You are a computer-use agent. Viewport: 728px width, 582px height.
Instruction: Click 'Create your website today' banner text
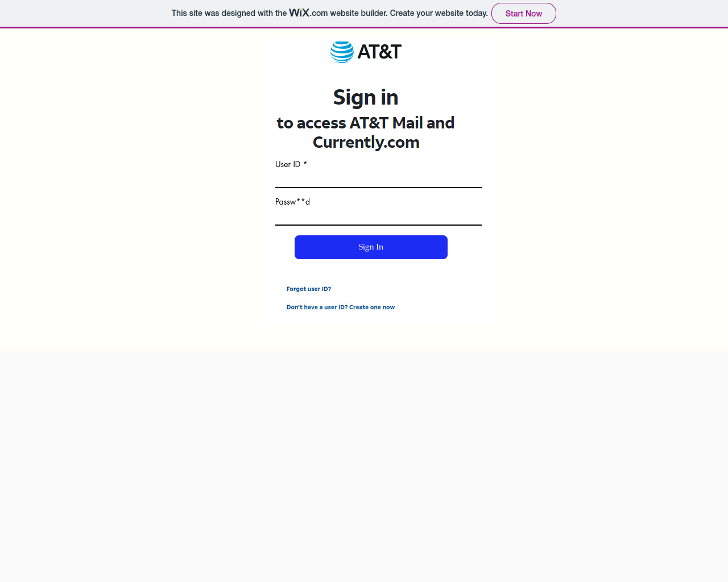click(x=439, y=13)
